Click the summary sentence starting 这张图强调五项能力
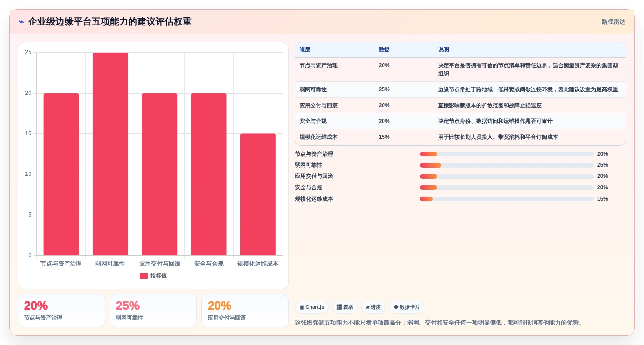 tap(439, 323)
